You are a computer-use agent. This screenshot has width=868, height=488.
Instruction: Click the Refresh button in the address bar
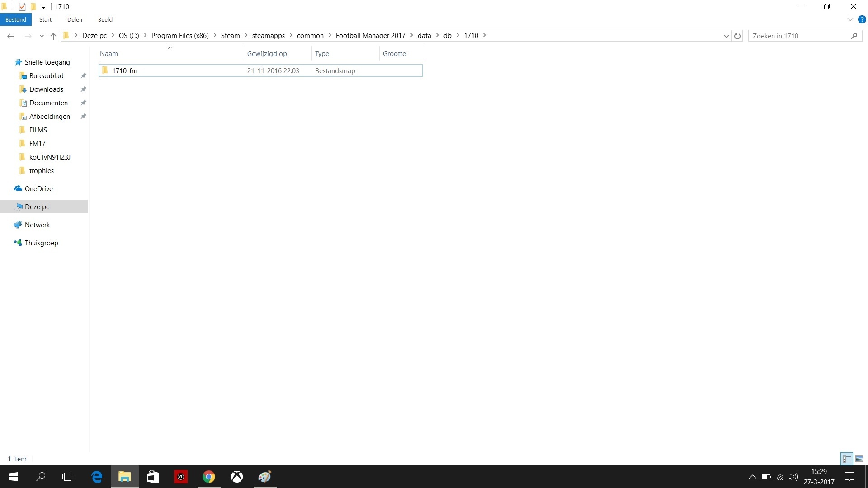point(737,36)
